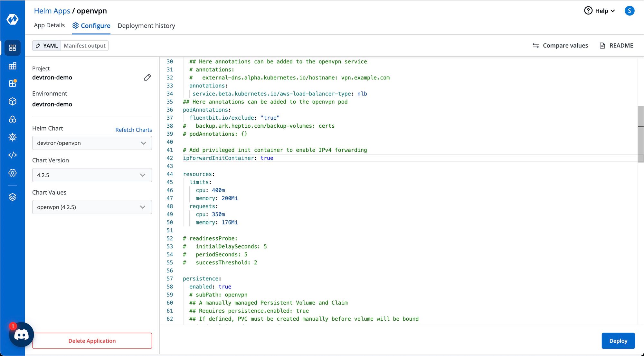
Task: Click Delete Application button
Action: click(92, 341)
